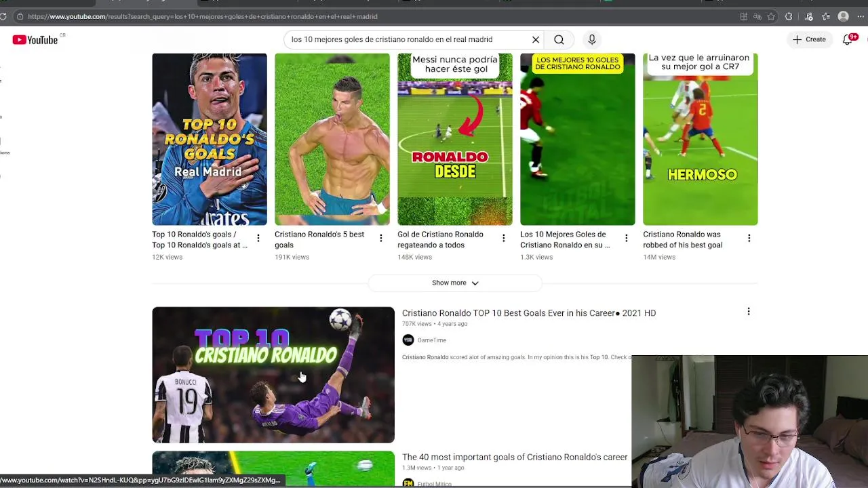Click '707K views' text under TOP 10 video
The width and height of the screenshot is (868, 488).
point(418,324)
